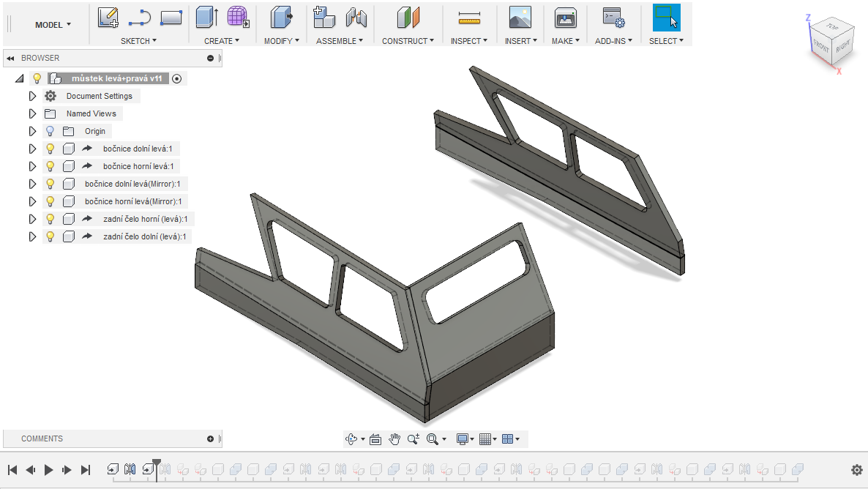Hide the 'zadní čelo dolní (levá):1' component
The height and width of the screenshot is (489, 868).
(50, 236)
